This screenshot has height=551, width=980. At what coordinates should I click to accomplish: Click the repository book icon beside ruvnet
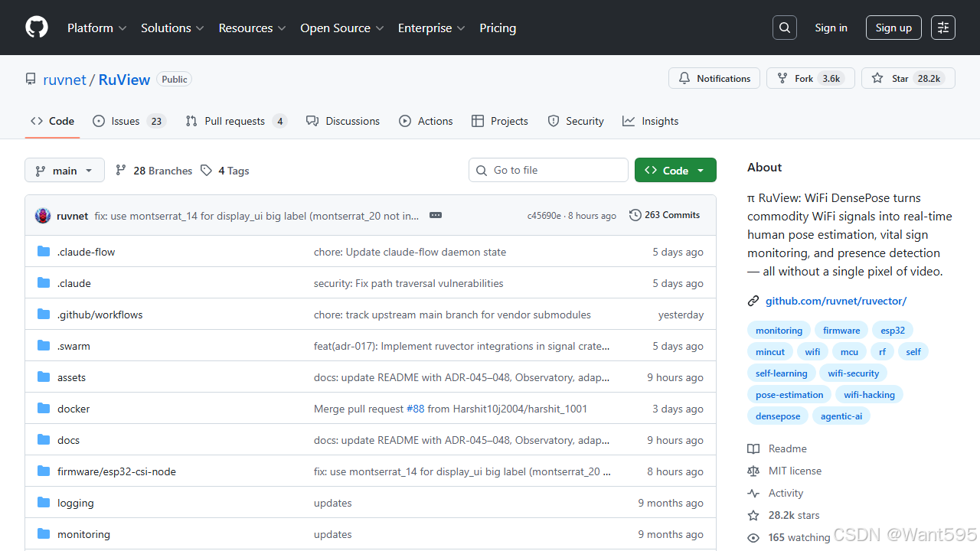coord(31,80)
